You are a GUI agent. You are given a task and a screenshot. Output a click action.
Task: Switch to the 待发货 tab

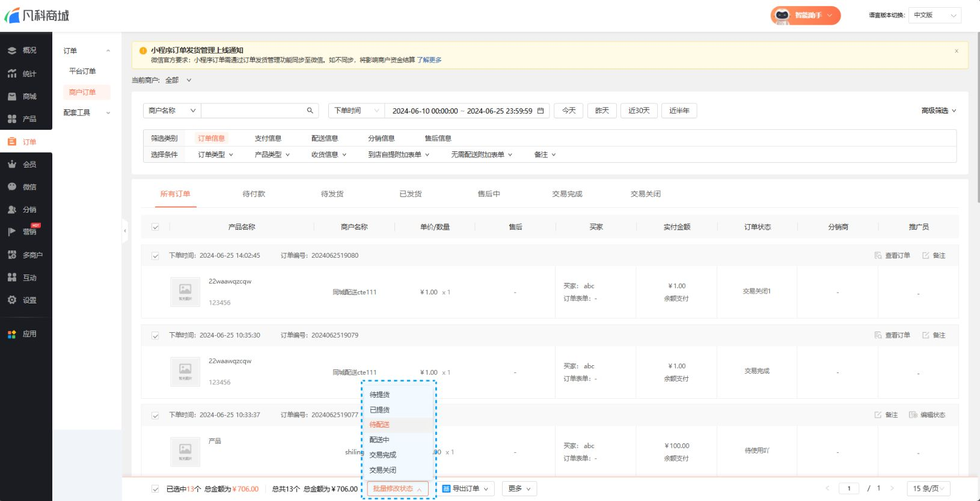332,194
